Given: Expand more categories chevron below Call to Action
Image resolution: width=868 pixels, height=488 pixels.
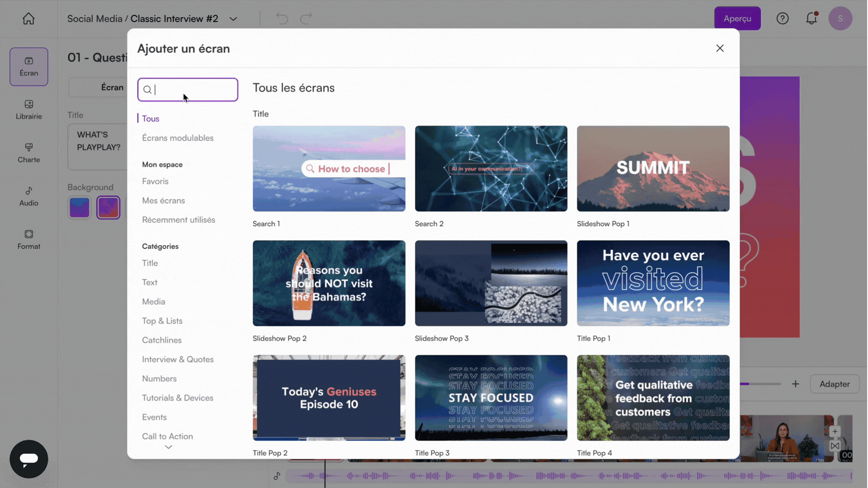Looking at the screenshot, I should 168,447.
